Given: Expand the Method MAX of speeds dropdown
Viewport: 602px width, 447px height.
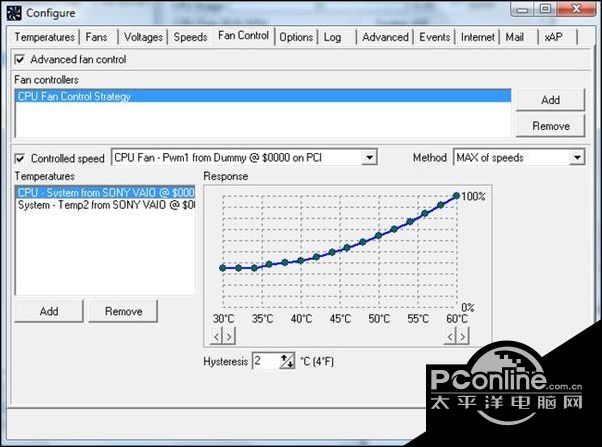Looking at the screenshot, I should (577, 157).
